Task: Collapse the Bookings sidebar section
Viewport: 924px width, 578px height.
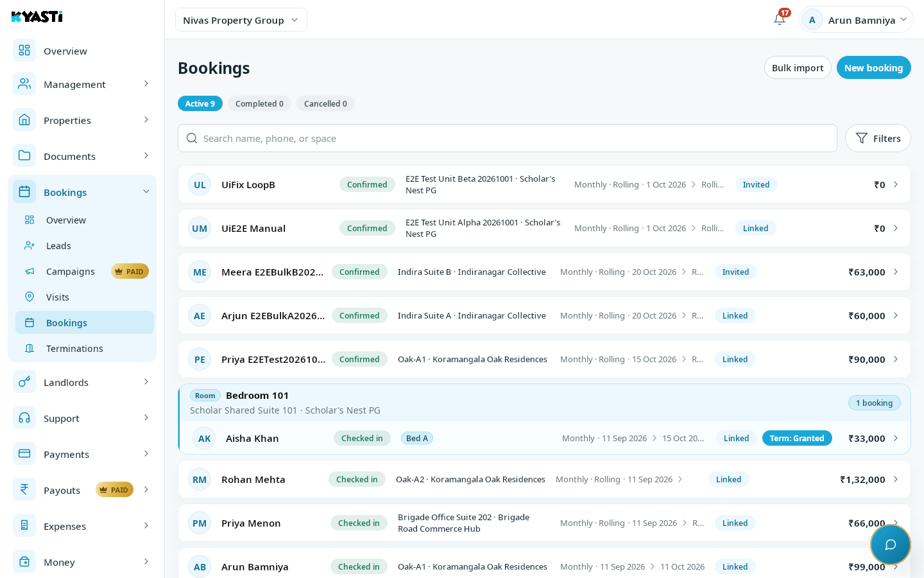Action: tap(146, 191)
